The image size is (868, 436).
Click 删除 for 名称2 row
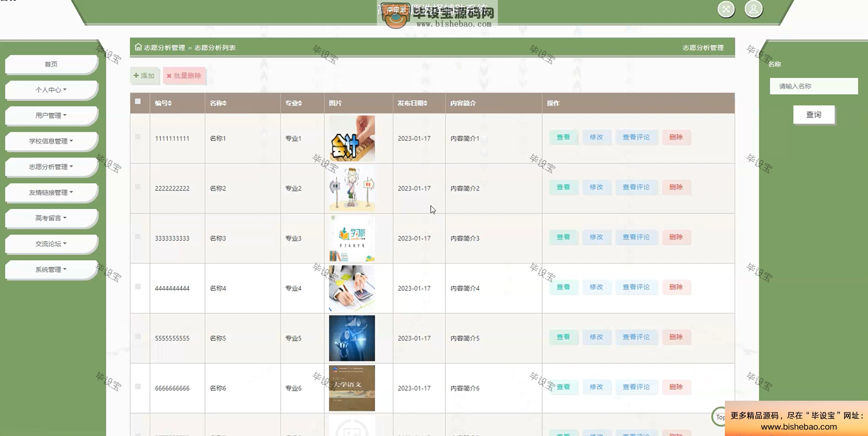coord(676,187)
